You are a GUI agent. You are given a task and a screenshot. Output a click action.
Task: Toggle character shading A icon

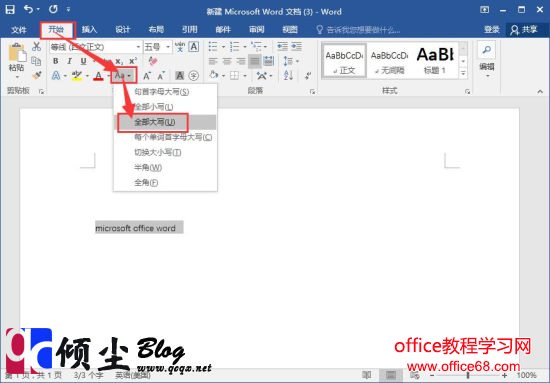tap(180, 75)
